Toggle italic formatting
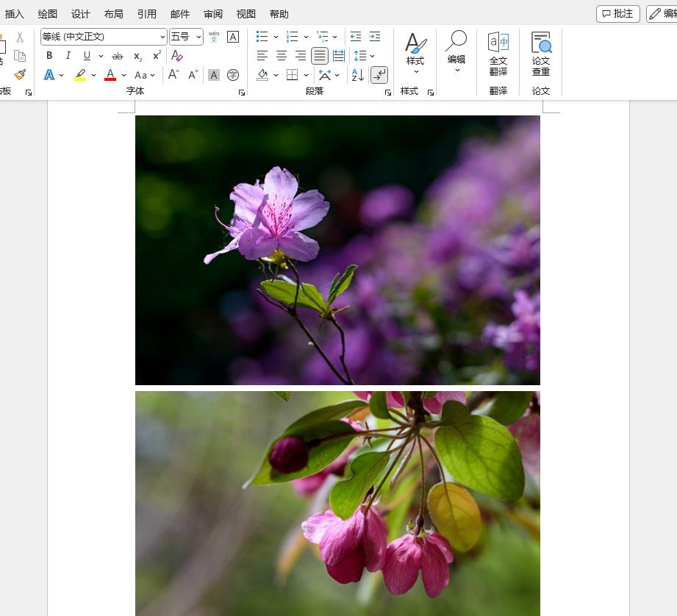 point(68,56)
